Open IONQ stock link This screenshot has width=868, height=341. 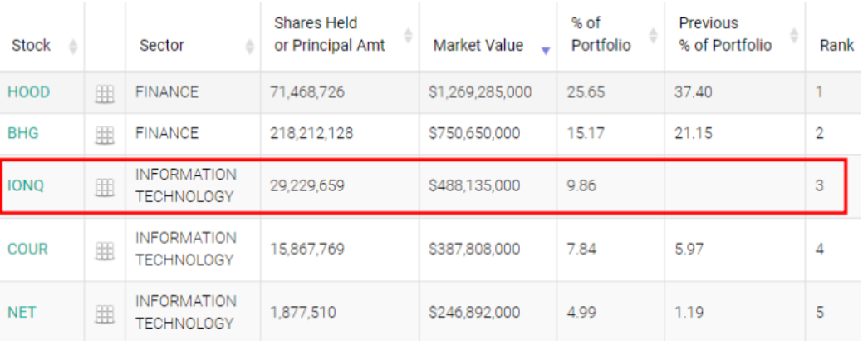pos(26,185)
